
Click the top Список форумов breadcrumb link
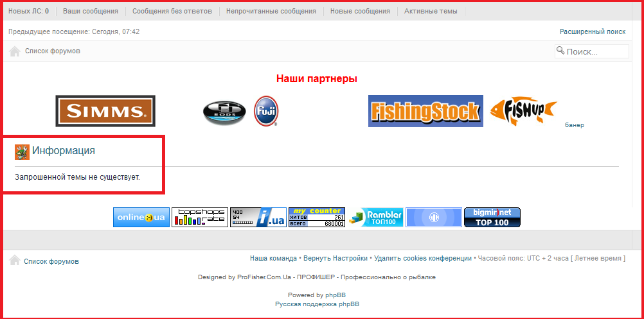point(53,51)
